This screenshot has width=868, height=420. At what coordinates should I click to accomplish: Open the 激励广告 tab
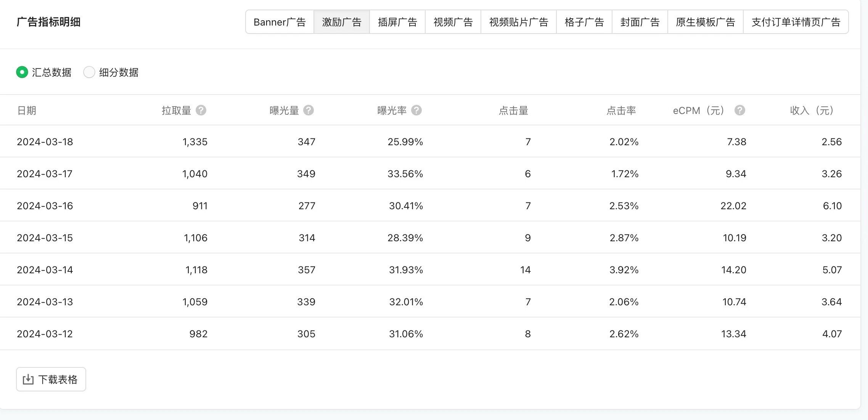coord(341,22)
